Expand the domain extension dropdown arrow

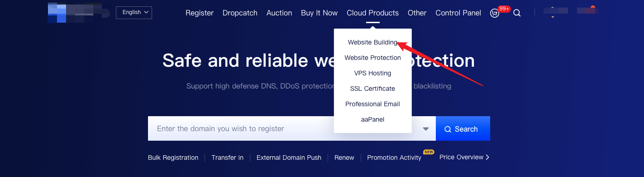tap(426, 129)
